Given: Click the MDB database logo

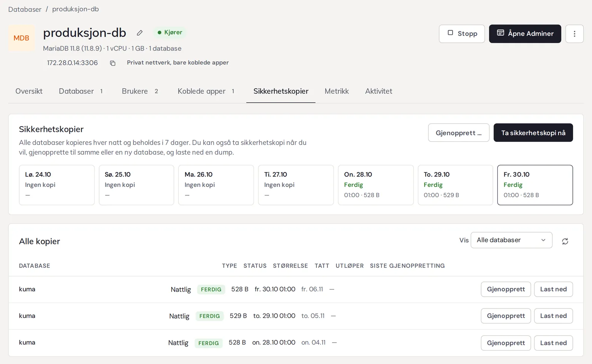Looking at the screenshot, I should 21,38.
